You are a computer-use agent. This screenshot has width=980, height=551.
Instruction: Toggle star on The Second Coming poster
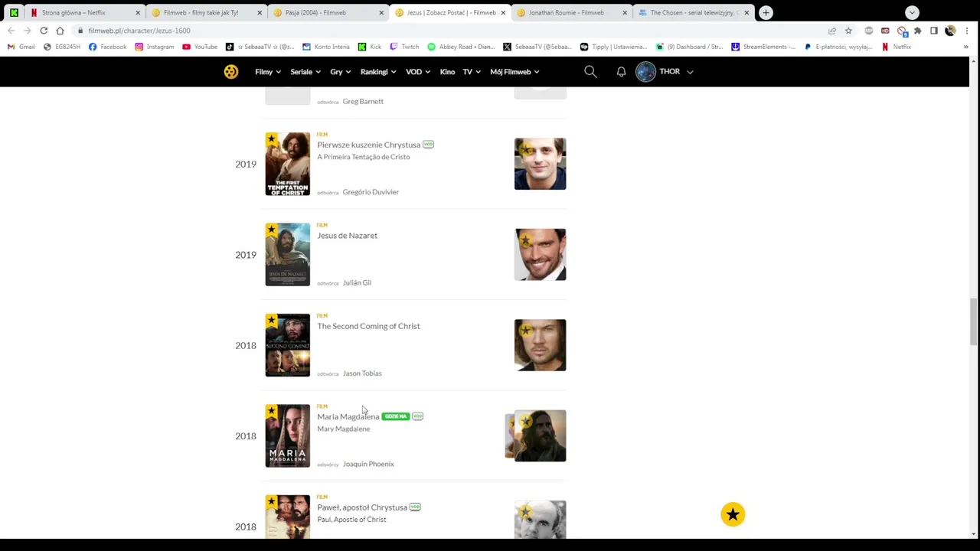tap(271, 321)
